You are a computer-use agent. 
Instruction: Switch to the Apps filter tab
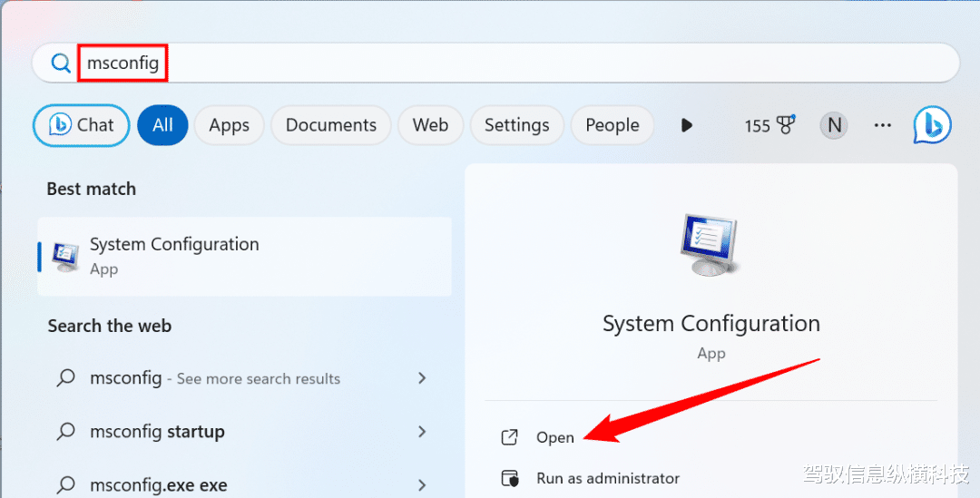[229, 125]
